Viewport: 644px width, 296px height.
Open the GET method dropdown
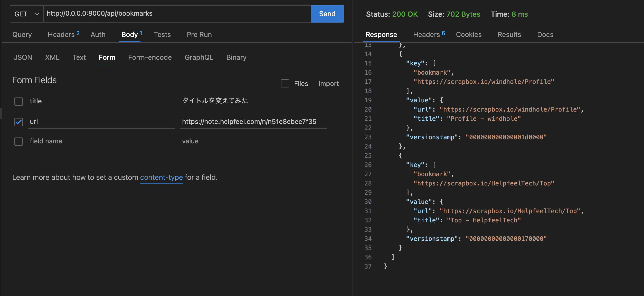26,14
